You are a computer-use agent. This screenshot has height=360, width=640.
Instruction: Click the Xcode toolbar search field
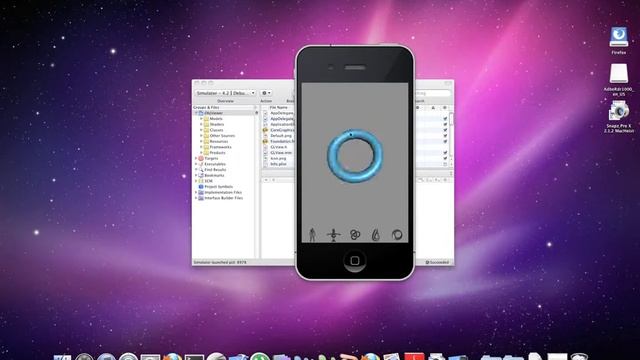tap(432, 93)
